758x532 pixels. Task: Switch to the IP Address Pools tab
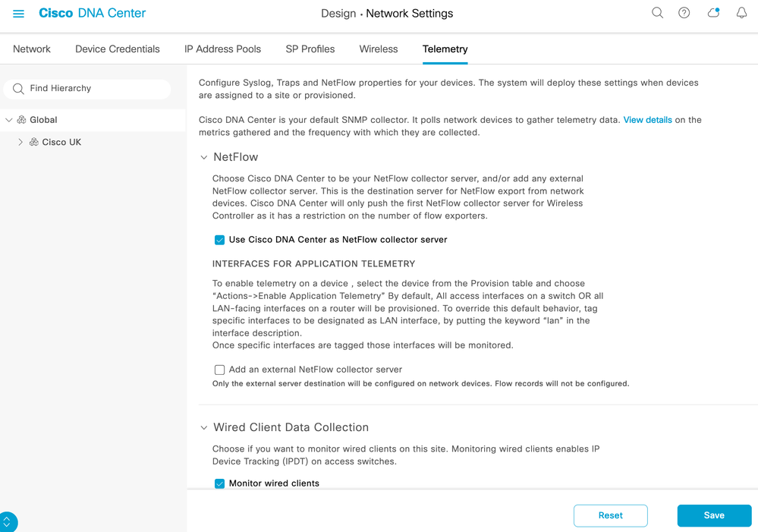[x=222, y=49]
